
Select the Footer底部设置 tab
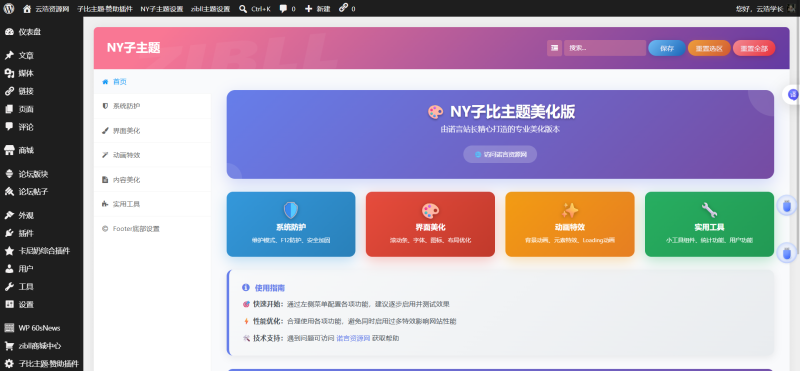(x=152, y=229)
